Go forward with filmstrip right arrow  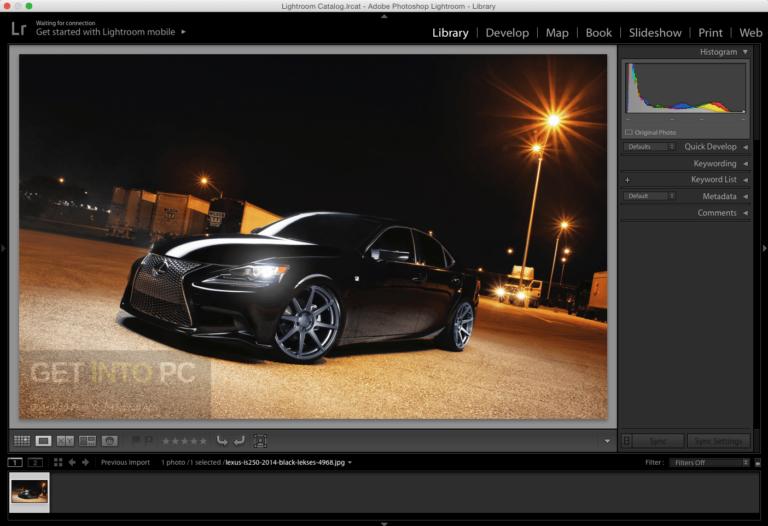click(x=85, y=462)
